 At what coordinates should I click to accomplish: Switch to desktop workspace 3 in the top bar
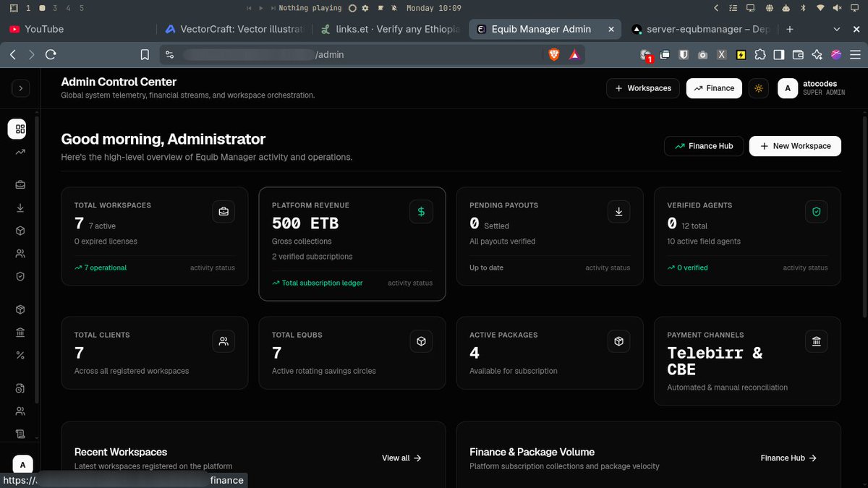click(55, 8)
